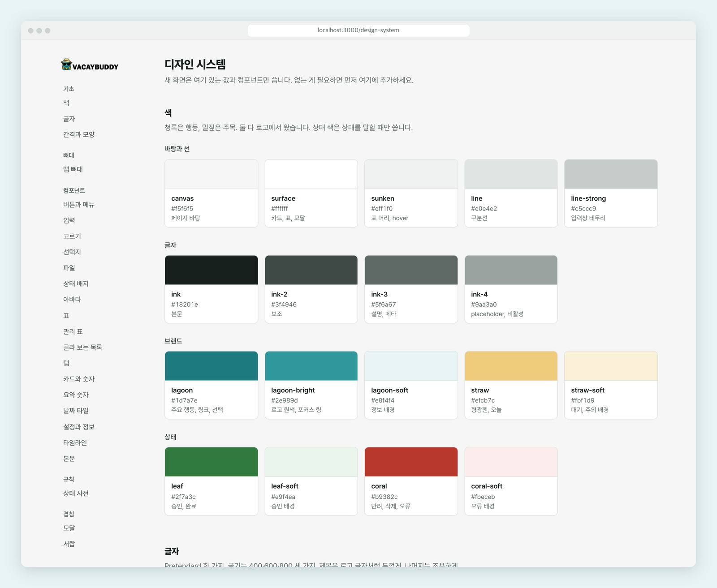Pick the leaf color swatch
Viewport: 717px width, 588px height.
[x=212, y=462]
